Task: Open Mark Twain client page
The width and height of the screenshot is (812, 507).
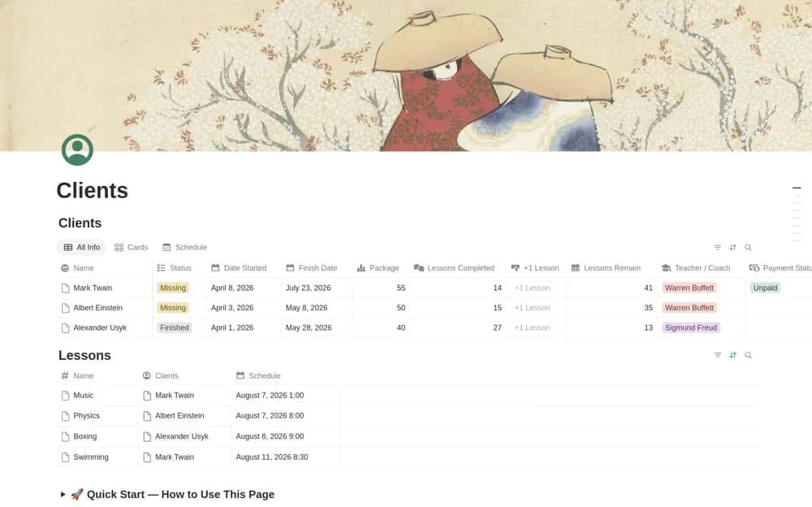Action: [93, 288]
